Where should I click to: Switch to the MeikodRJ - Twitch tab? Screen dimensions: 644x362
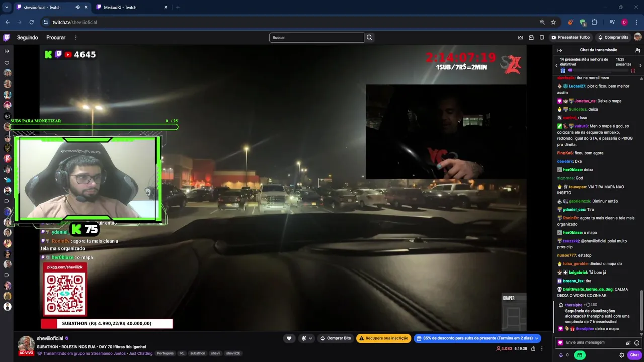(132, 7)
